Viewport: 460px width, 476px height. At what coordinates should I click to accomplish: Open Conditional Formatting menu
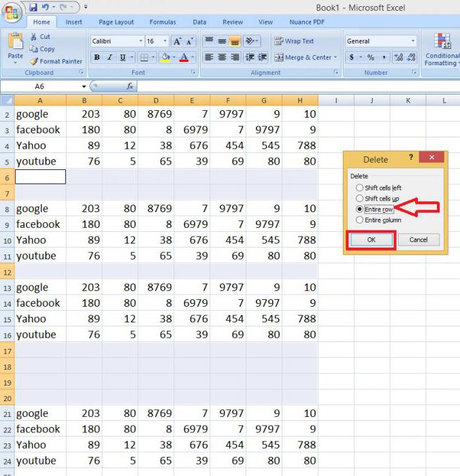(x=442, y=50)
